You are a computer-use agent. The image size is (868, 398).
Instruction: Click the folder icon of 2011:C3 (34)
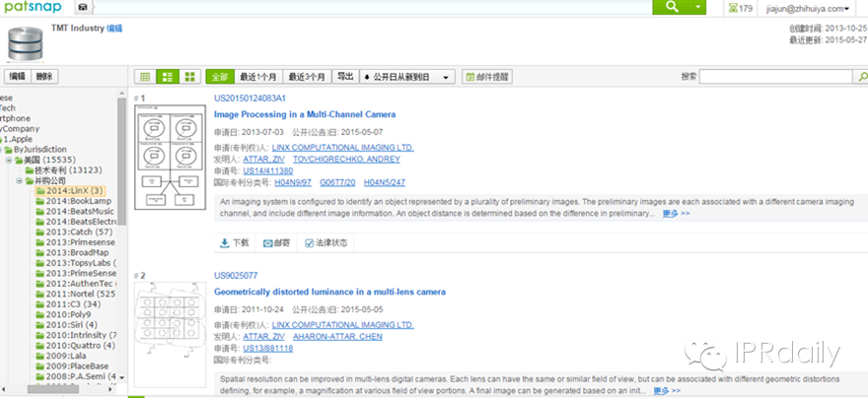coord(39,304)
